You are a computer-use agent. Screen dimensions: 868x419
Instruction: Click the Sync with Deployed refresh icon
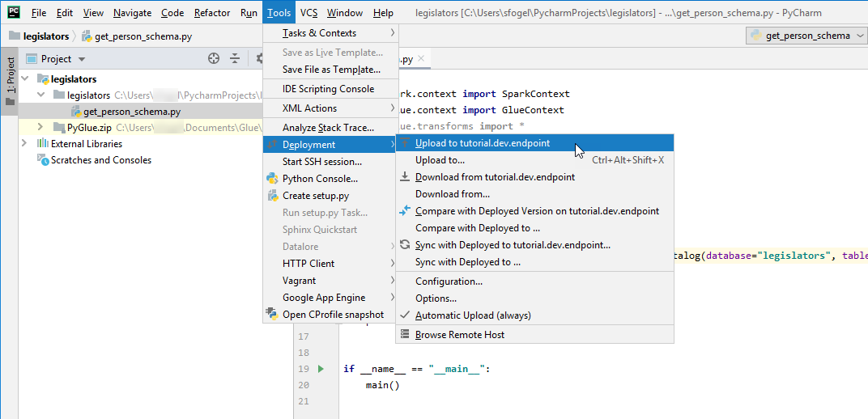click(x=405, y=245)
